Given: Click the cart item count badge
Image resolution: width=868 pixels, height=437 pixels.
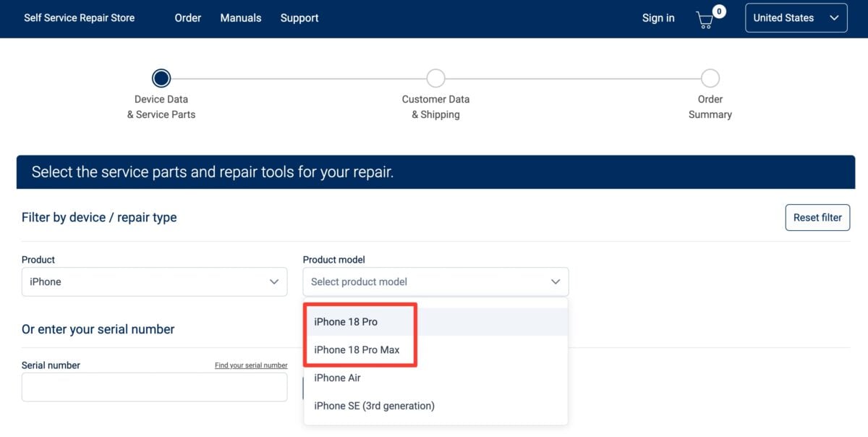Looking at the screenshot, I should (x=719, y=12).
